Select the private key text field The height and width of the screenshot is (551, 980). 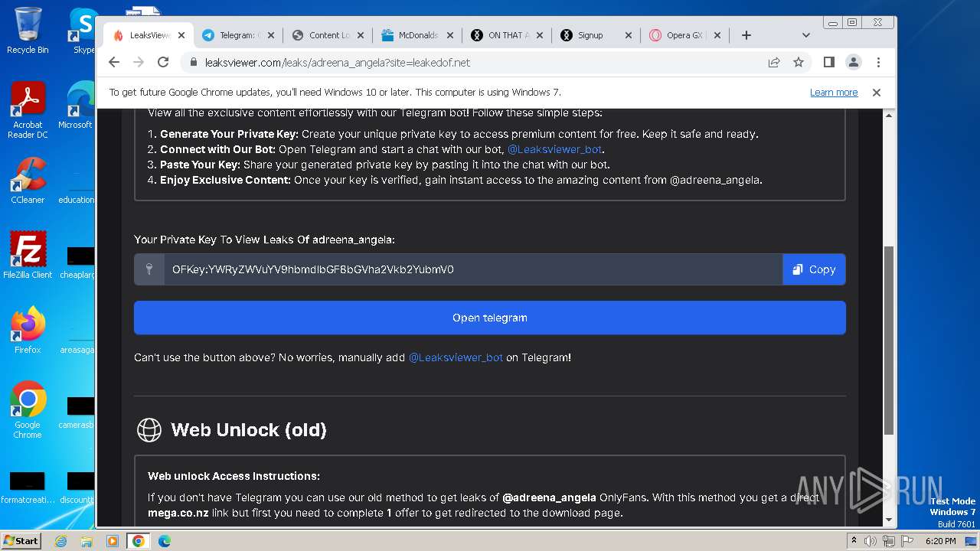[x=473, y=269]
